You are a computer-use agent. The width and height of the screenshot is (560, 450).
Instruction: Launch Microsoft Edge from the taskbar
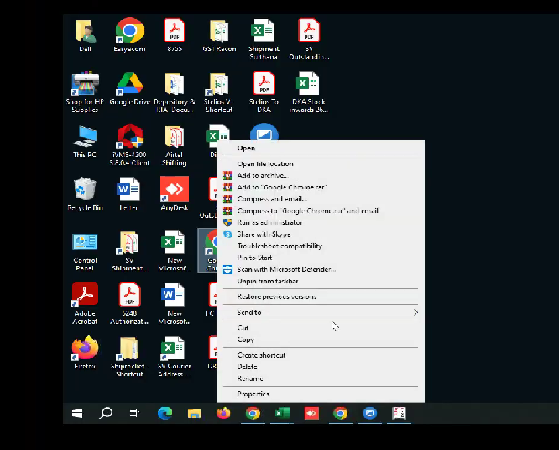click(165, 414)
